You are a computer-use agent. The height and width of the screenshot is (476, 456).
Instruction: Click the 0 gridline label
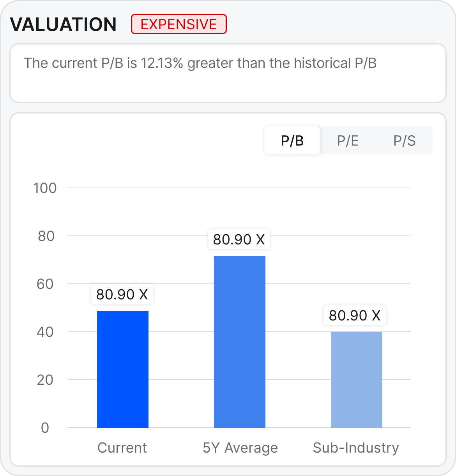[x=46, y=428]
